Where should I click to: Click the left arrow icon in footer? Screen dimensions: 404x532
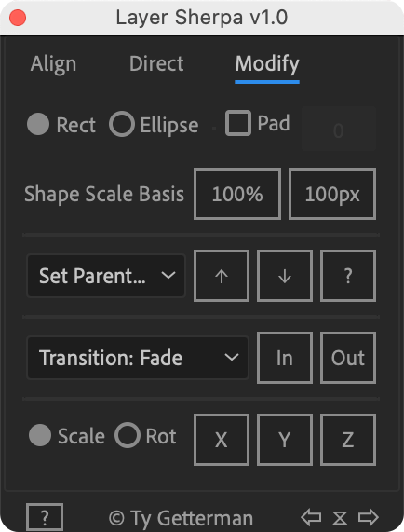click(x=311, y=518)
